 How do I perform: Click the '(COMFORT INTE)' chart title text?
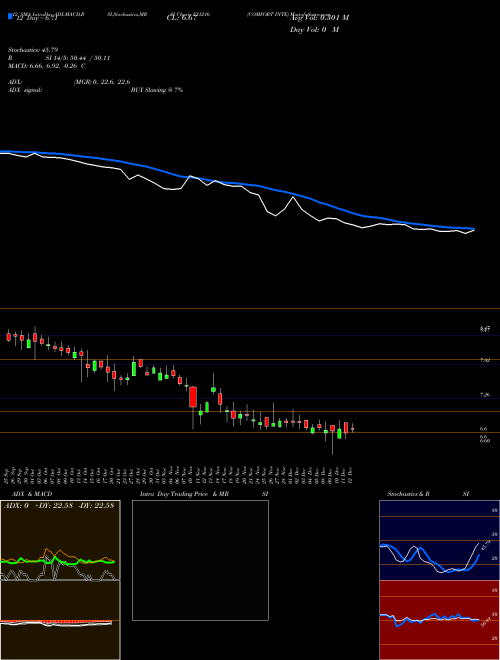pos(268,14)
